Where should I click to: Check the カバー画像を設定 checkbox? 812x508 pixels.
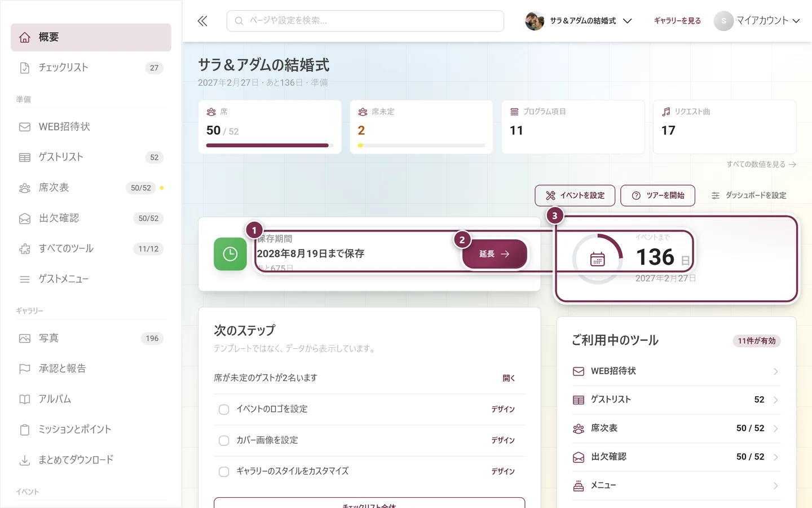224,440
